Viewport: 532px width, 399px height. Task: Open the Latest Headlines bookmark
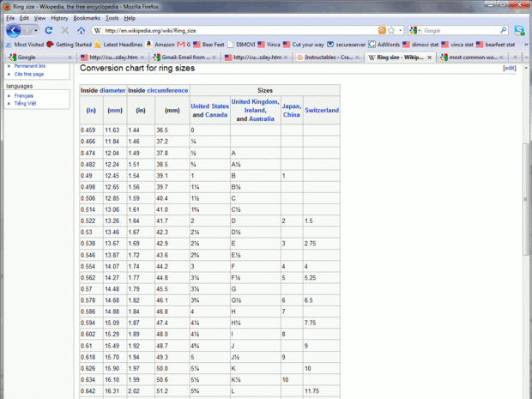coord(124,44)
